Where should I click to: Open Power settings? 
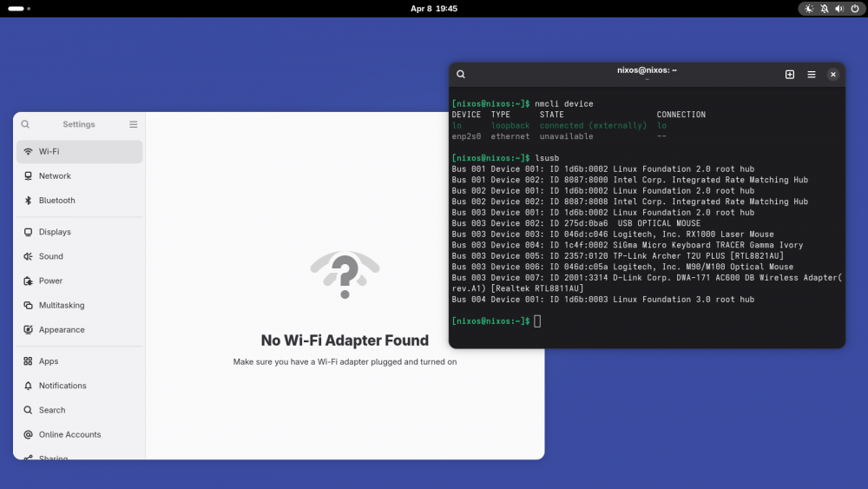[x=79, y=281]
